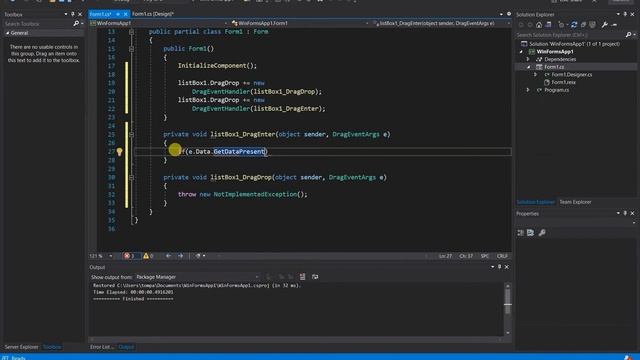Open the WinFormsApp1.Form1 type dropdown

pos(300,23)
